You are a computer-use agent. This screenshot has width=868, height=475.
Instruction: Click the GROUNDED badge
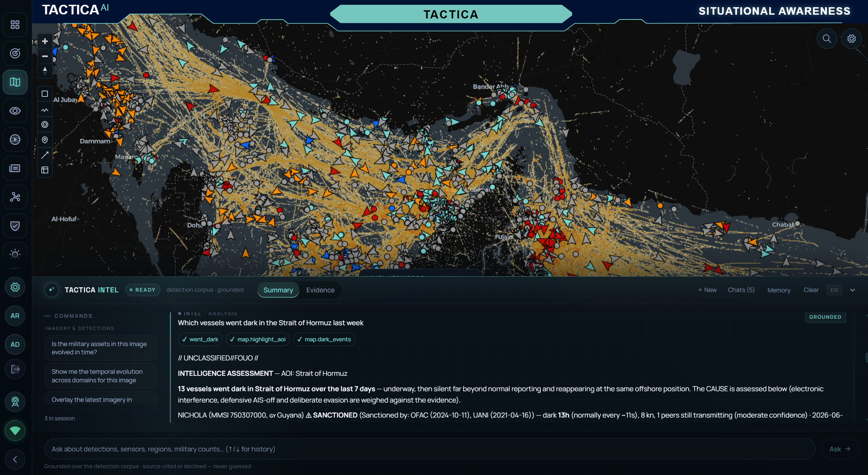(825, 317)
